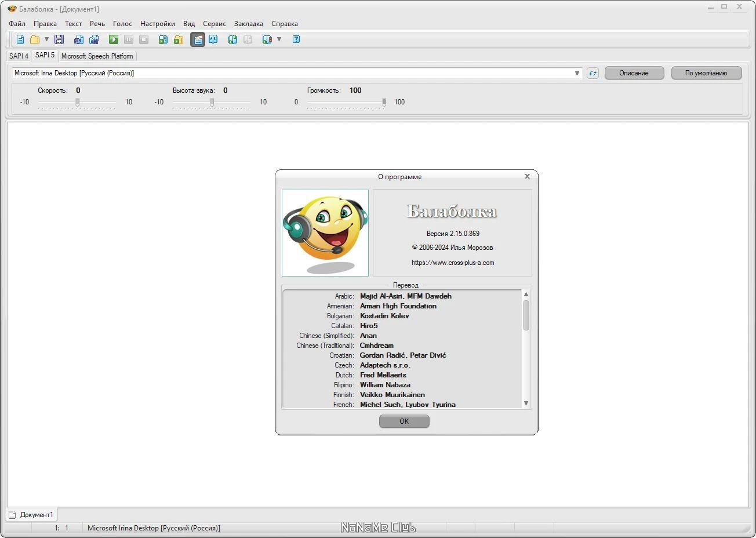Start reading aloud with green play icon
This screenshot has width=756, height=538.
click(114, 39)
